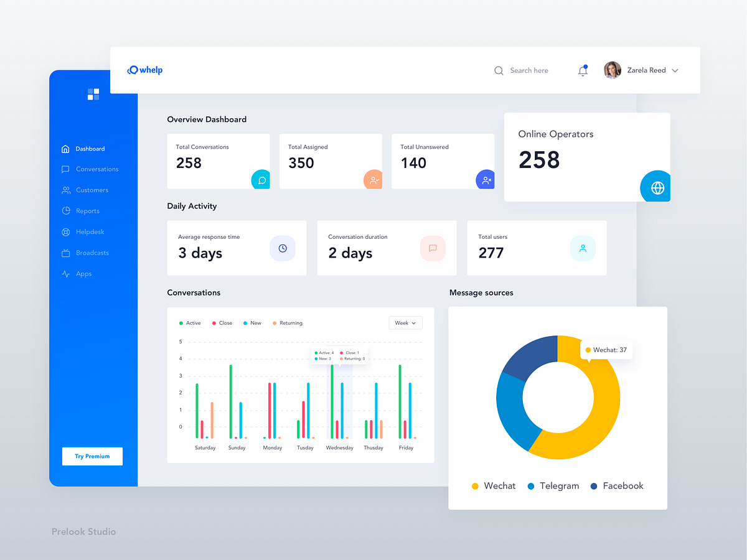Expand the Week dropdown on Conversations chart

pyautogui.click(x=405, y=323)
